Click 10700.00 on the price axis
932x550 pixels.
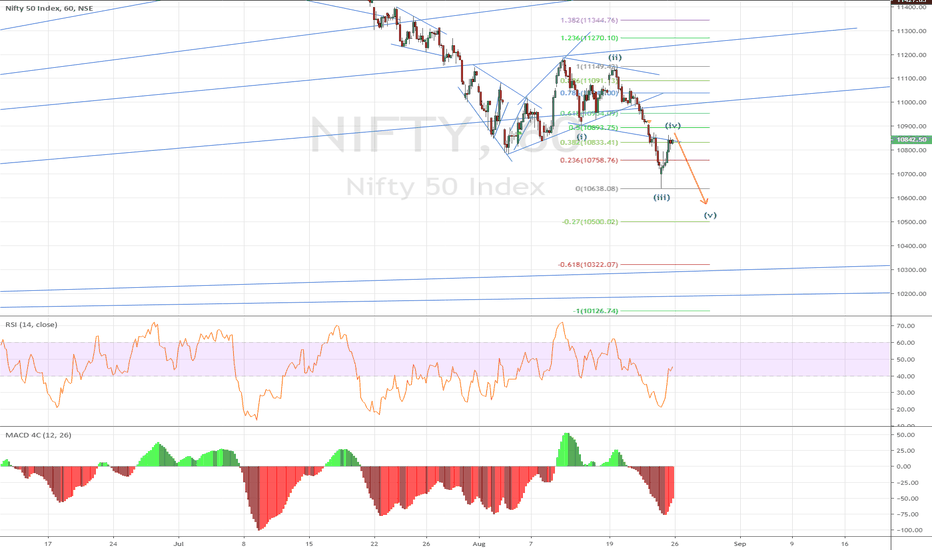pyautogui.click(x=912, y=174)
